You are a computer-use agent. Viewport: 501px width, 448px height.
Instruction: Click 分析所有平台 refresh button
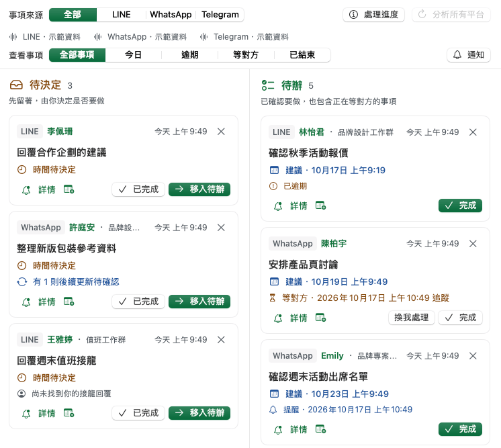(x=451, y=15)
